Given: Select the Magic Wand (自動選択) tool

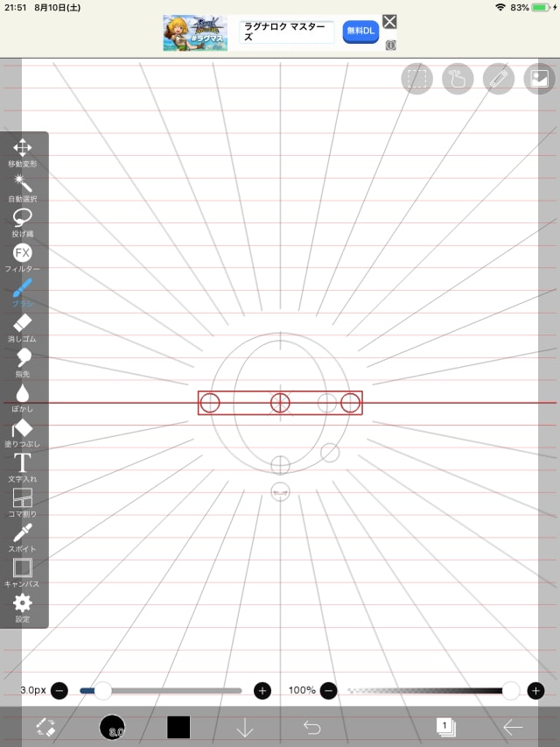Looking at the screenshot, I should point(23,187).
